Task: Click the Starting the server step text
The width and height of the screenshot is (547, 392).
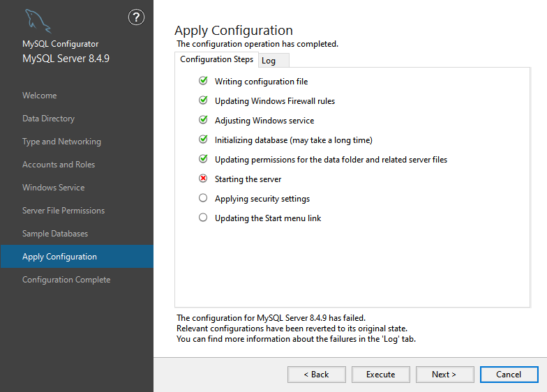Action: pyautogui.click(x=248, y=179)
